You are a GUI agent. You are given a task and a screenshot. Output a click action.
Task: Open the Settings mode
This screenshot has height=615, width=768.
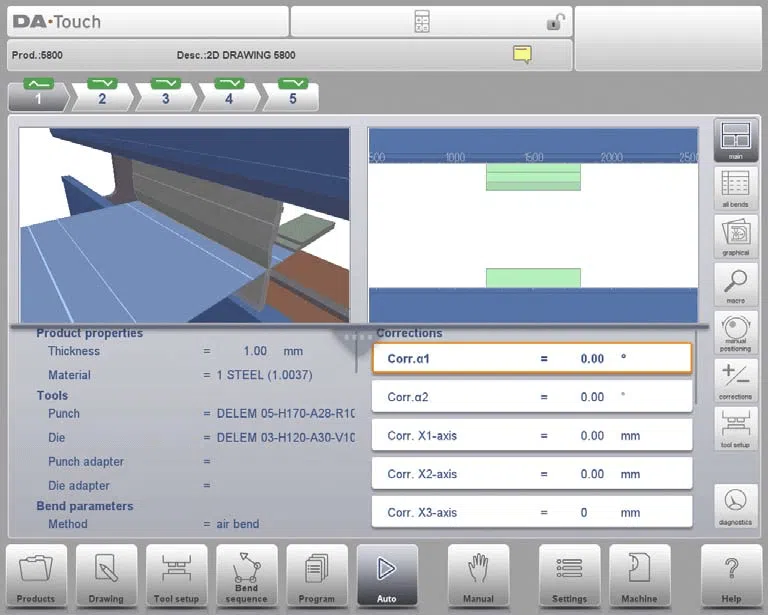[569, 576]
